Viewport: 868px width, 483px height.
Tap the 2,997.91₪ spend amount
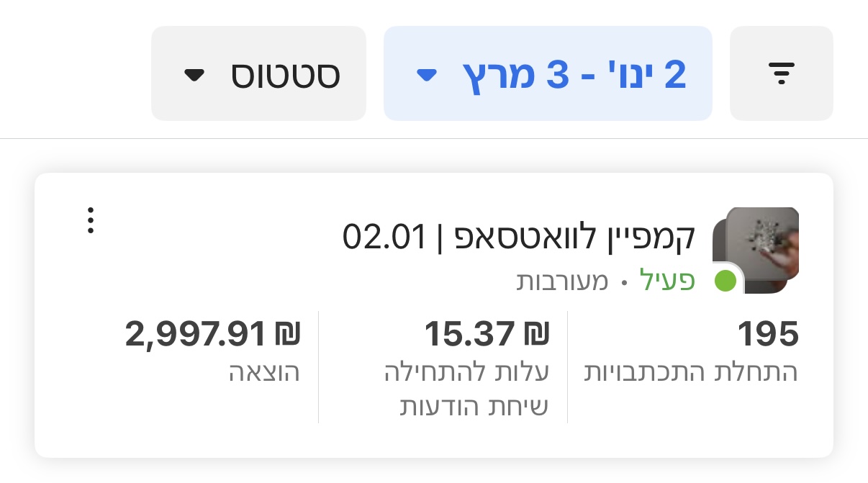pos(212,333)
